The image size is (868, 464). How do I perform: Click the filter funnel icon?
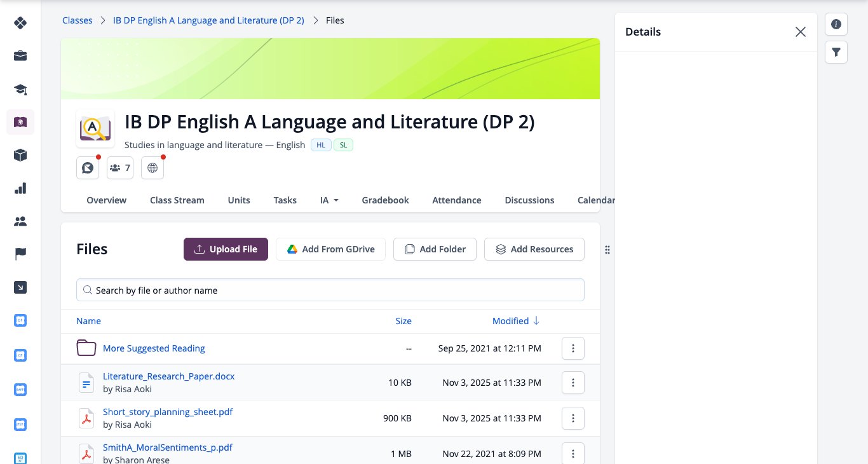pos(836,52)
